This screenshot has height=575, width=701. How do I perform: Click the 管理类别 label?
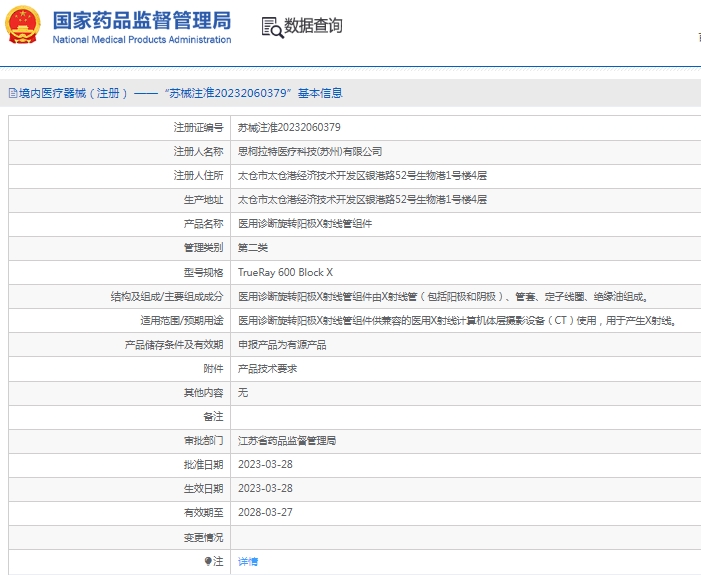tap(203, 248)
